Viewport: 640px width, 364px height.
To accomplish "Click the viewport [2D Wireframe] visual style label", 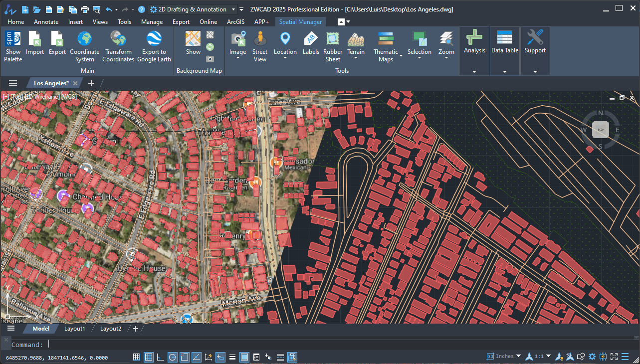I will 42,97.
